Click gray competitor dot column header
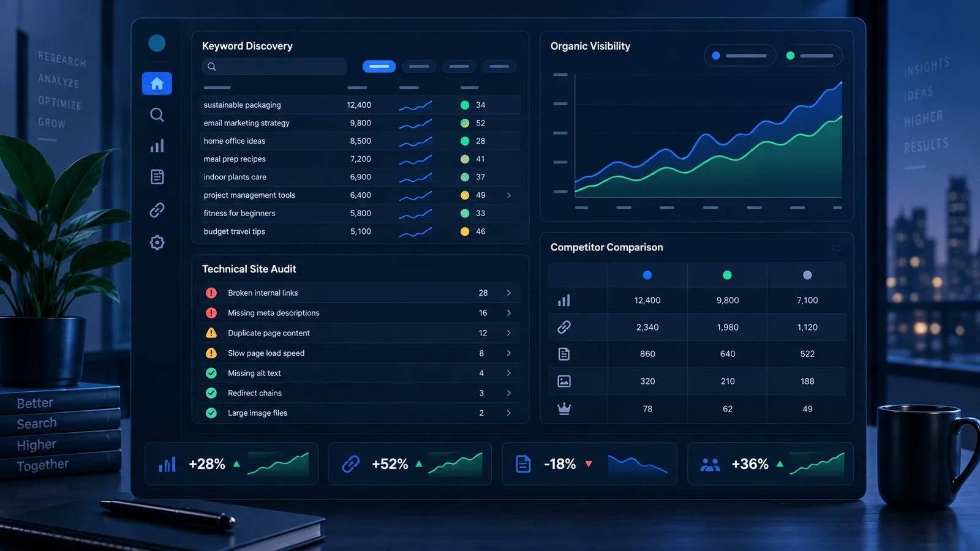 click(x=807, y=275)
